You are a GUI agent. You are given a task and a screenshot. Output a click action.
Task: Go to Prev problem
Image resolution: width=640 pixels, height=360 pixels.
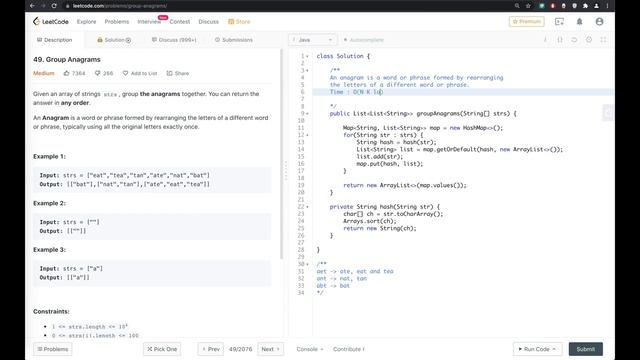(x=211, y=349)
